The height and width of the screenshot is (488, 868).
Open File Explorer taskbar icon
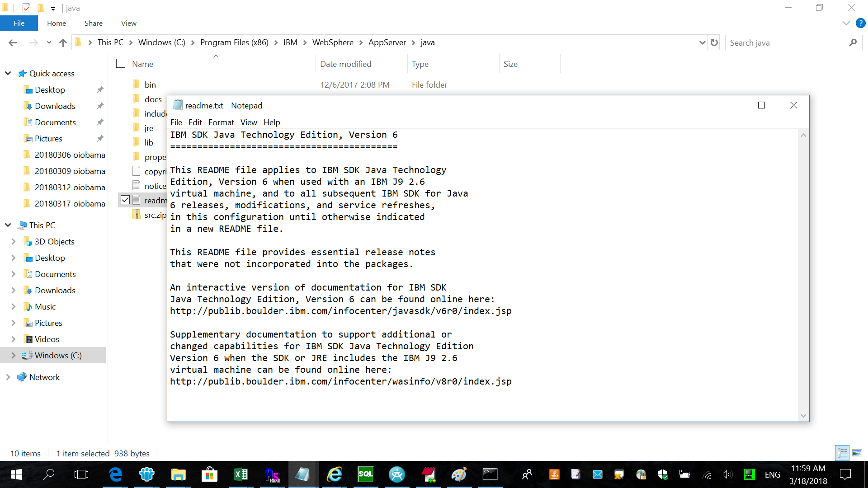point(179,474)
